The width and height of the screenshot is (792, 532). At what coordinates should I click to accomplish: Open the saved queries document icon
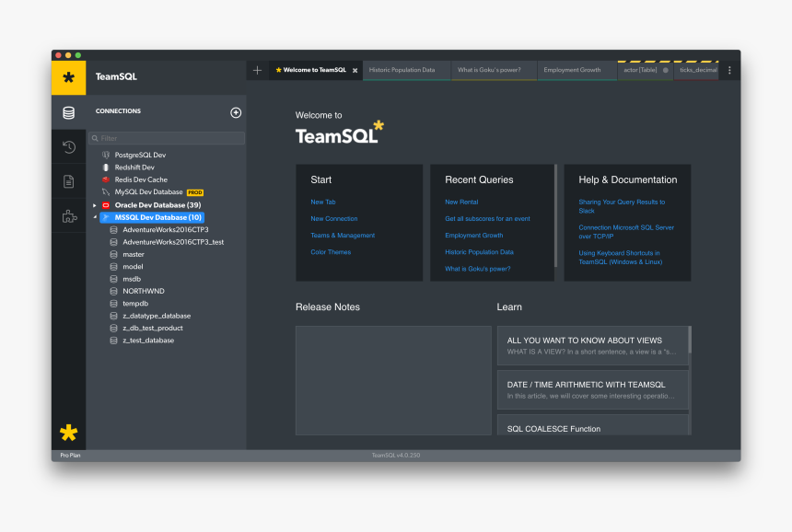pos(69,181)
